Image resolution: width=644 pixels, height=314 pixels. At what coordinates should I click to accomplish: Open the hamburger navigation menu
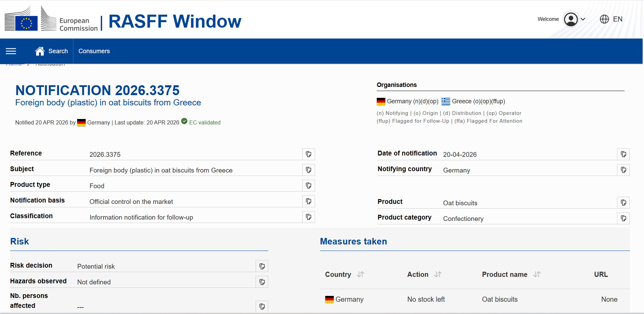pos(11,51)
